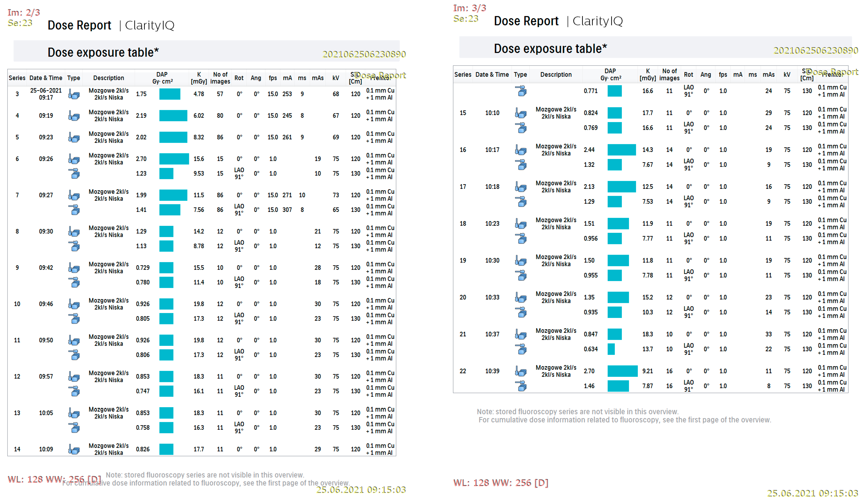This screenshot has height=504, width=865.
Task: Select the frontal type icon in series 4 row
Action: (x=74, y=116)
